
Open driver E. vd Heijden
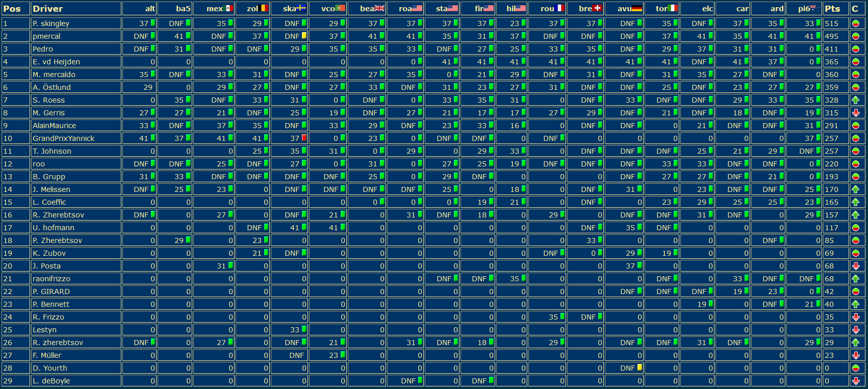coord(56,62)
